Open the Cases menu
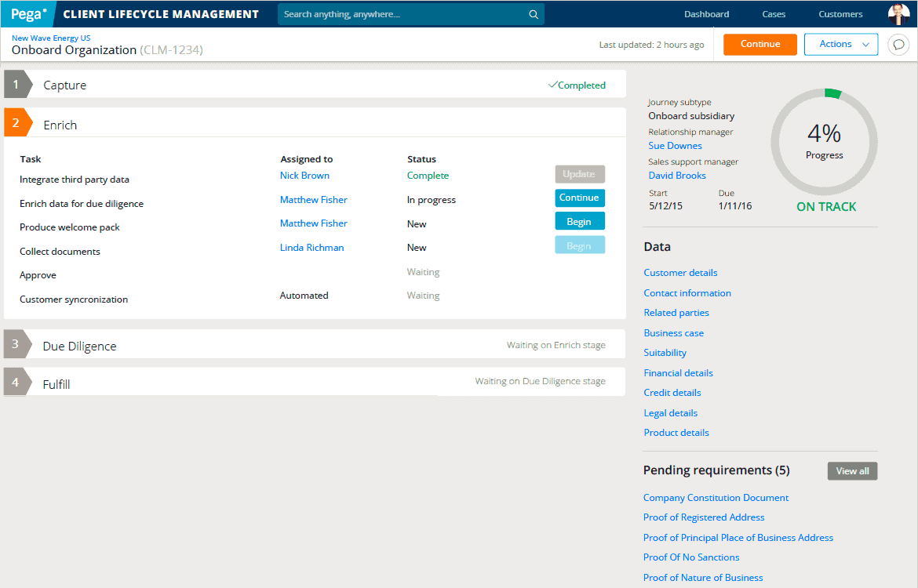 774,14
